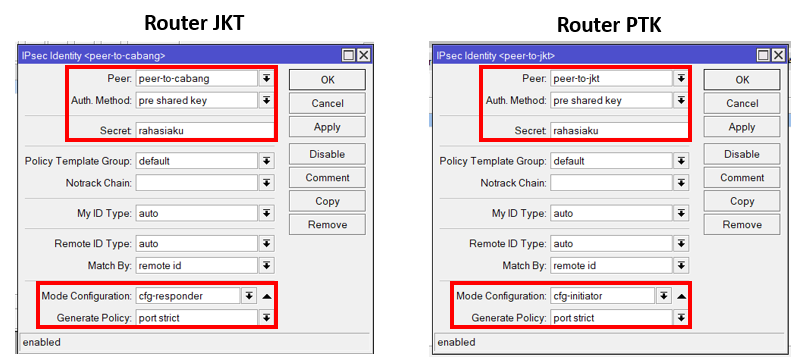This screenshot has height=362, width=797.
Task: Open cfg-responder Mode Configuration dropdown arrow
Action: [x=248, y=296]
